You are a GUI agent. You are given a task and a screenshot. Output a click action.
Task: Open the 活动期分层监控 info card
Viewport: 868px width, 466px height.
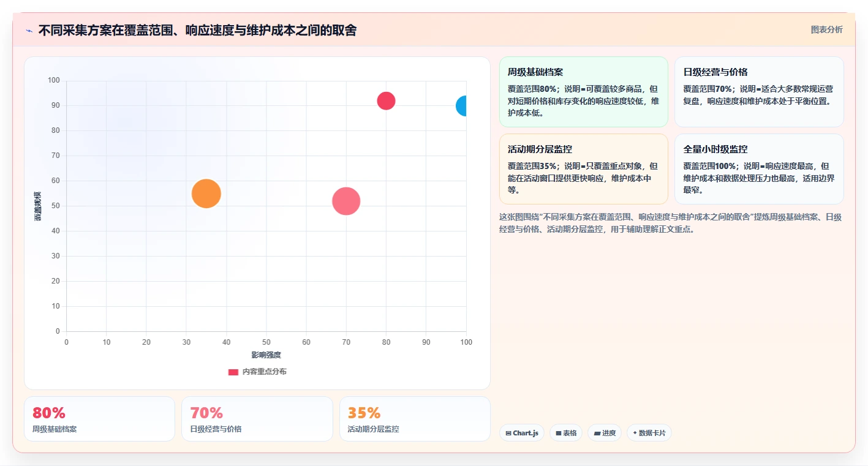click(584, 169)
